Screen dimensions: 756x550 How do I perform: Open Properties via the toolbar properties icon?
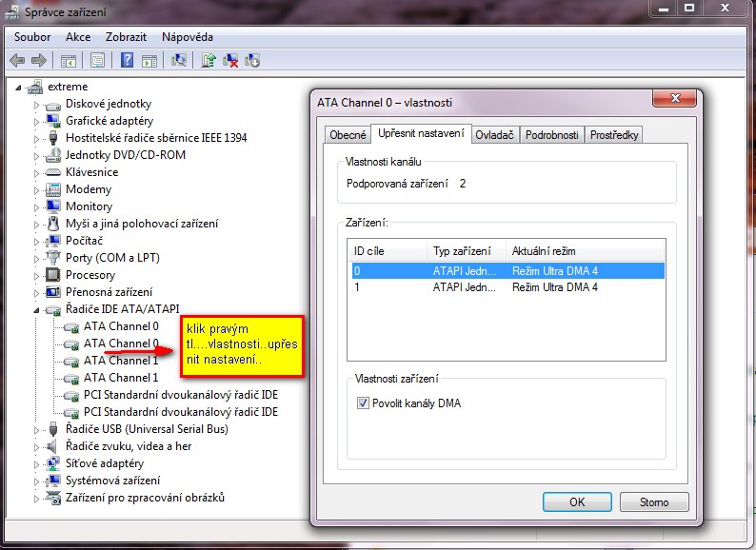(x=97, y=61)
